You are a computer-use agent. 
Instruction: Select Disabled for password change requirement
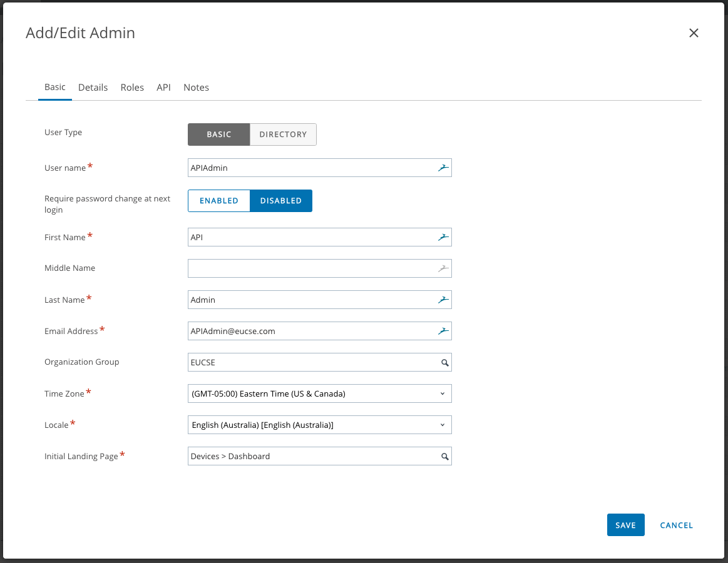[281, 201]
